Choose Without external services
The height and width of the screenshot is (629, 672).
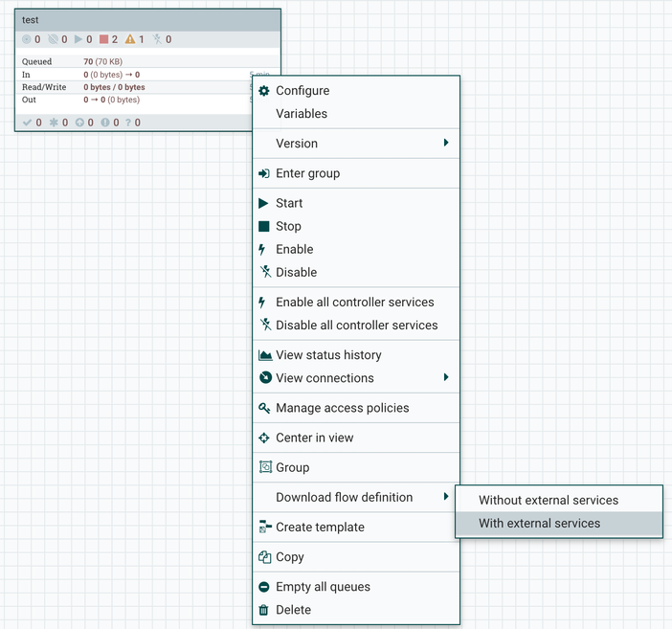pos(559,500)
